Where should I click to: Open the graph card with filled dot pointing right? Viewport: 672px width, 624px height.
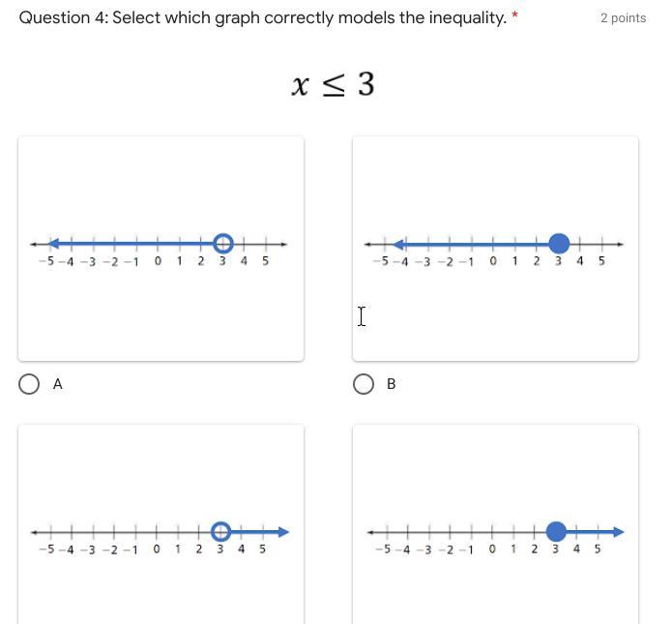click(x=495, y=524)
